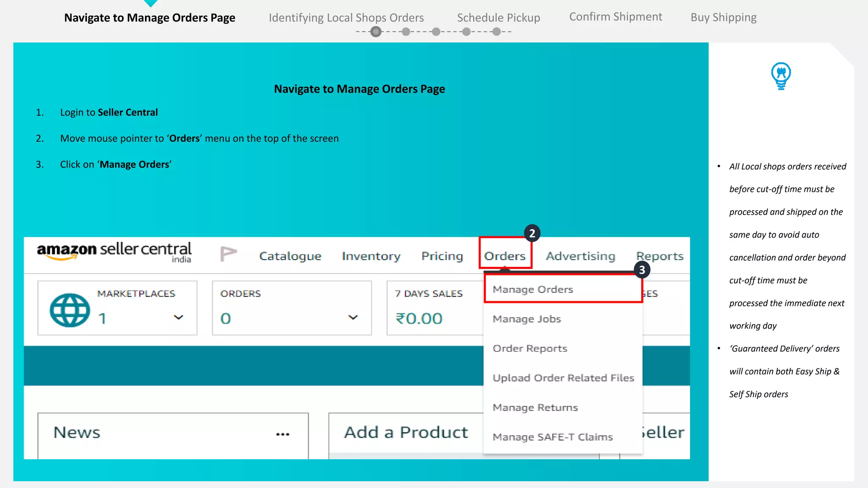Open Order Reports from the dropdown
This screenshot has height=488, width=868.
[530, 348]
